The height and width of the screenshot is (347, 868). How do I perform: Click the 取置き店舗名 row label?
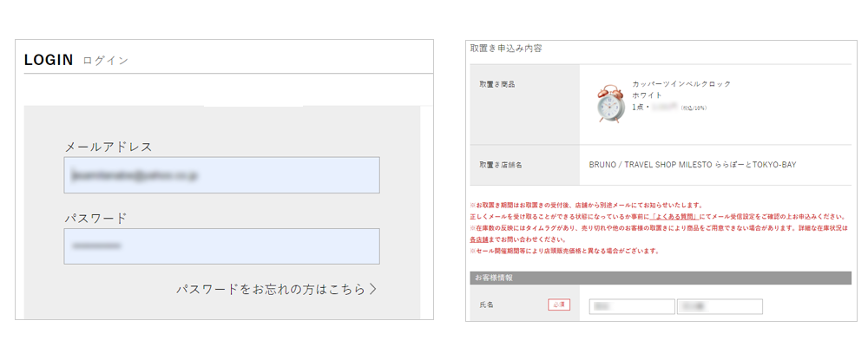tap(501, 165)
